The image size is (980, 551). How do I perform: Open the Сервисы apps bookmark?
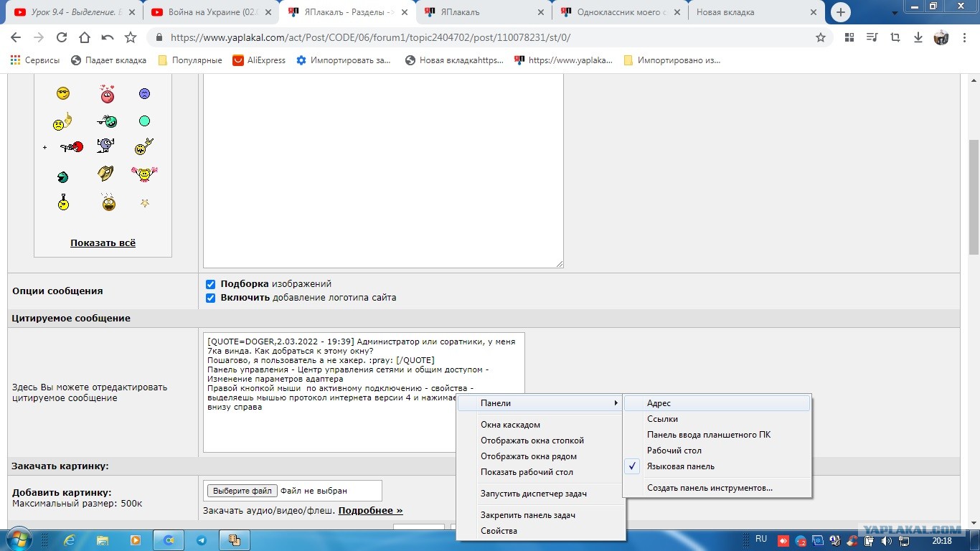pos(35,60)
